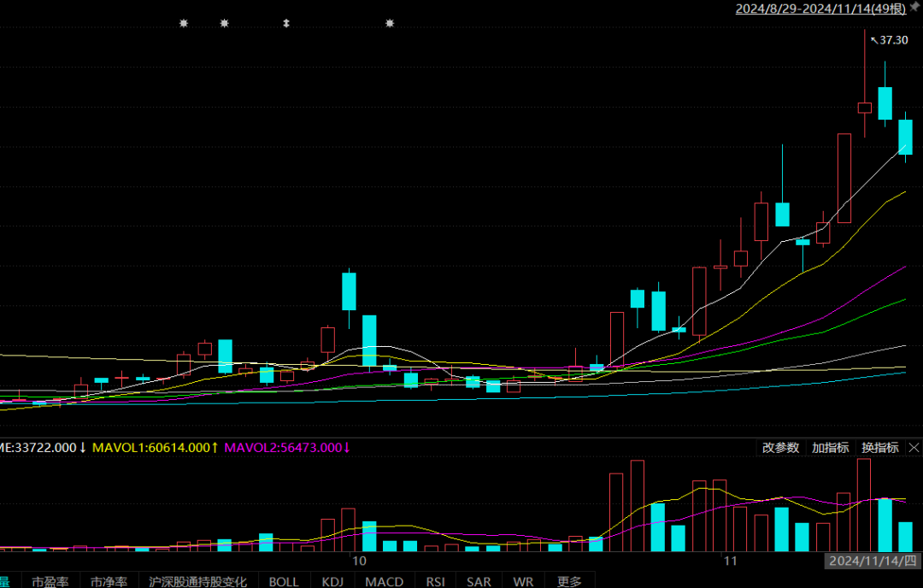Select the 沪深股通持股变化 tab

(197, 581)
